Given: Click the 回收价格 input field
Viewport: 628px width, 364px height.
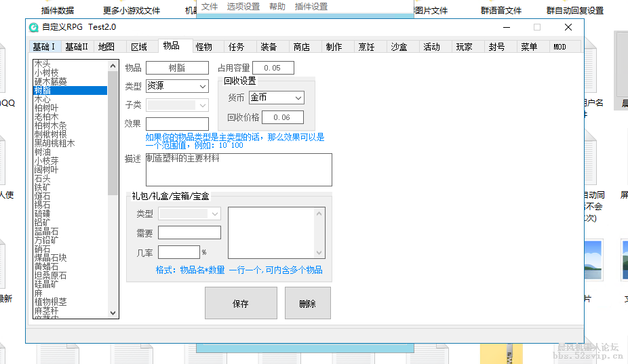Looking at the screenshot, I should (x=282, y=117).
